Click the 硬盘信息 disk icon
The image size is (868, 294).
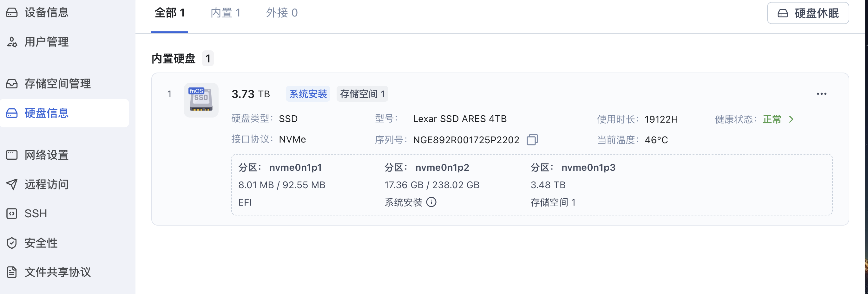(12, 113)
